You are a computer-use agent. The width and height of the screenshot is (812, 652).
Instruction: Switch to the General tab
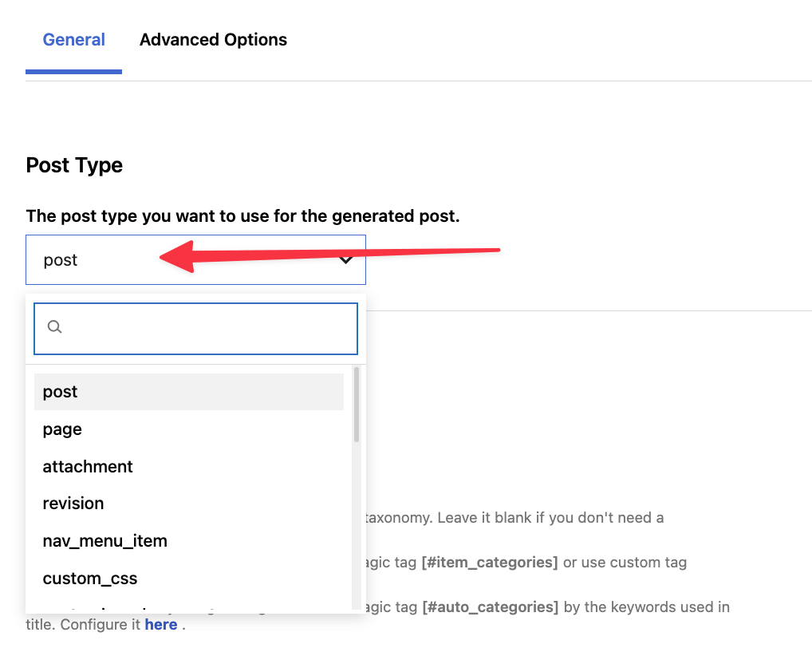(73, 40)
